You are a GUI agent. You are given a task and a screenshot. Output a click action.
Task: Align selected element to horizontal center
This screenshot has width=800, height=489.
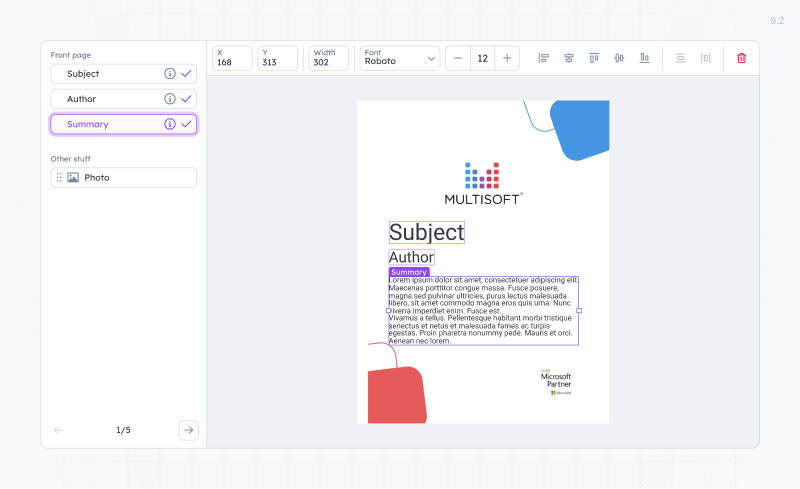(x=568, y=58)
